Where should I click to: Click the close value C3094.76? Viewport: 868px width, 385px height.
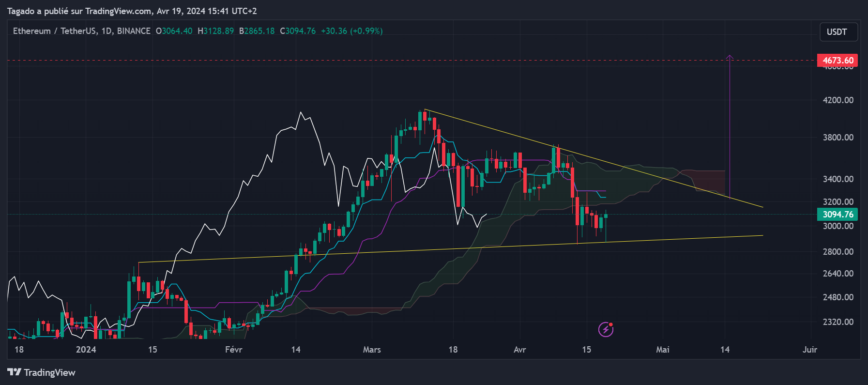[298, 31]
